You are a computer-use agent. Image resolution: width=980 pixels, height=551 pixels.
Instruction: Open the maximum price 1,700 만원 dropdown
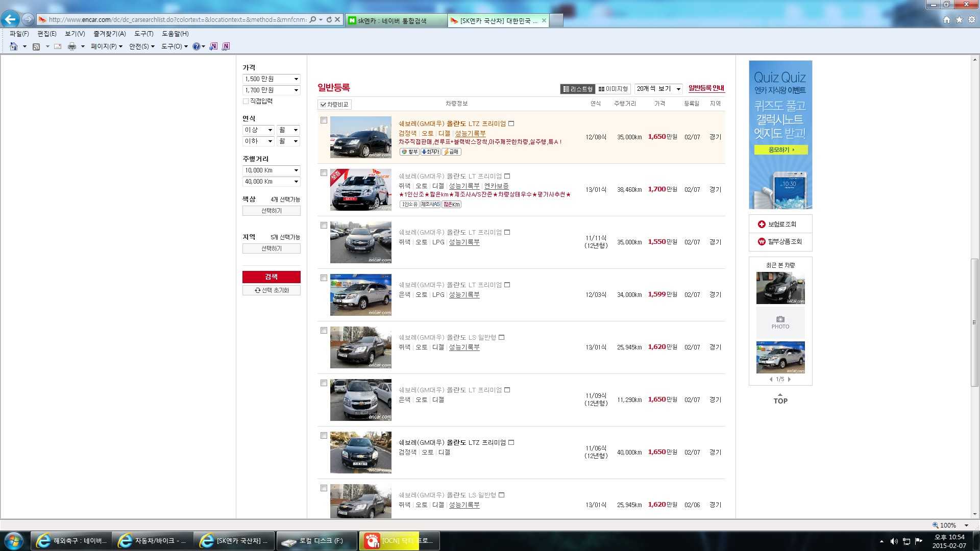[272, 90]
